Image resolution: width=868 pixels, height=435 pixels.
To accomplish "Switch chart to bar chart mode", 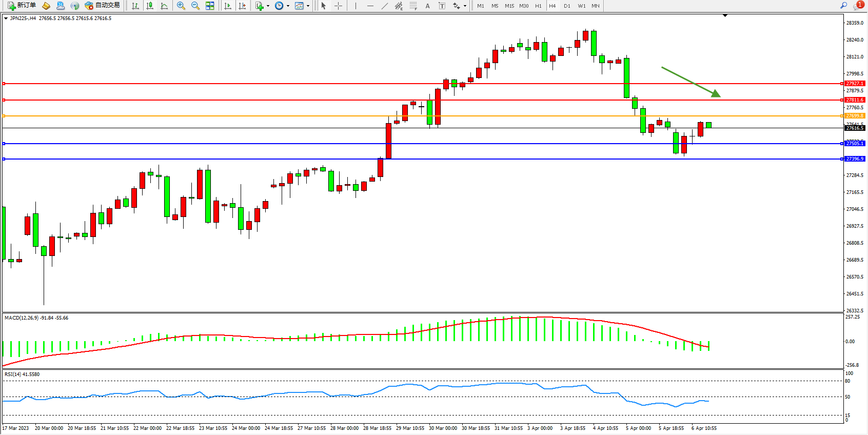I will click(135, 6).
